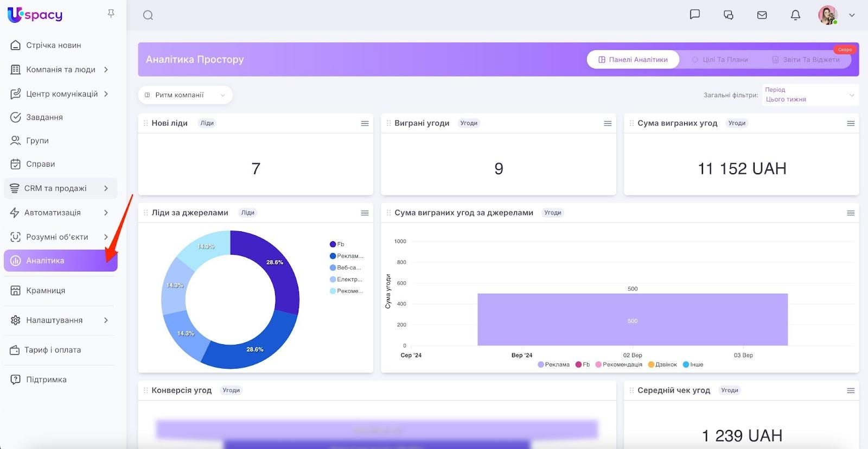Open the mail envelope icon
Viewport: 868px width, 449px height.
pyautogui.click(x=762, y=15)
